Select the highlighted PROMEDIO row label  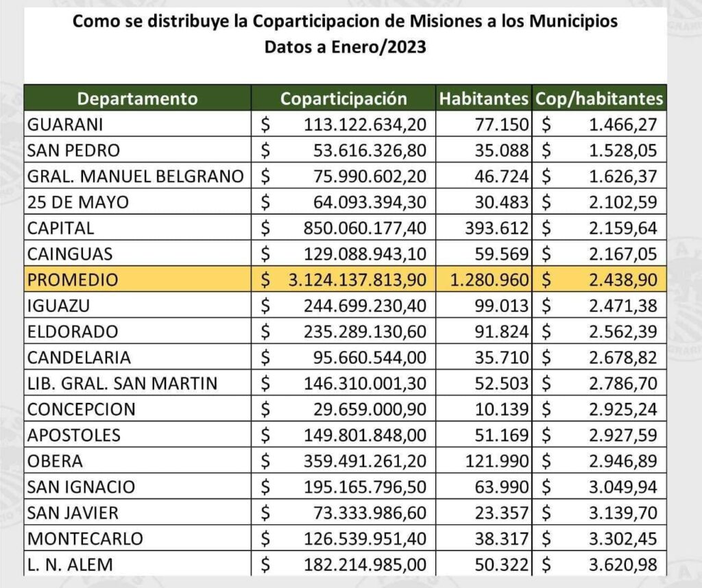pyautogui.click(x=73, y=280)
